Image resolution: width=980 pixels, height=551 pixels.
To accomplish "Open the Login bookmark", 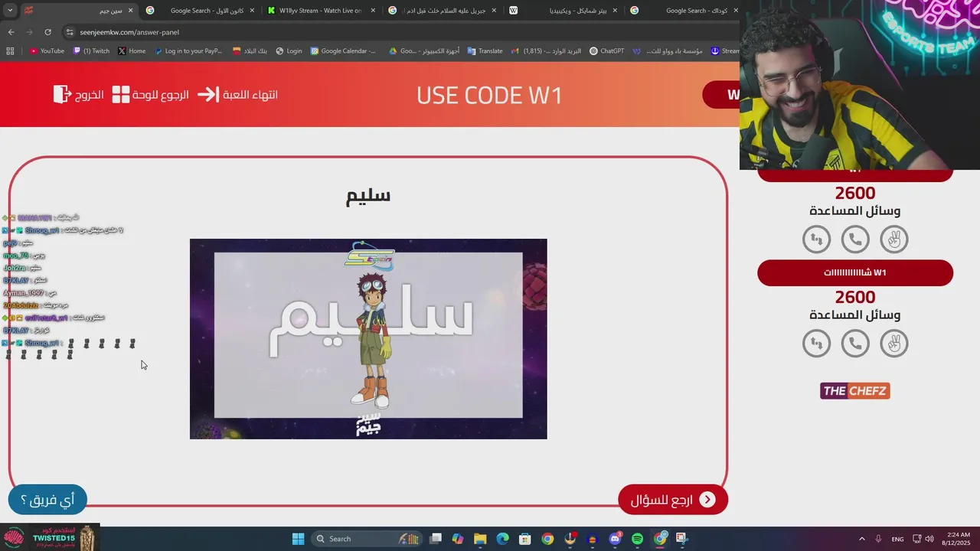I will [x=289, y=51].
